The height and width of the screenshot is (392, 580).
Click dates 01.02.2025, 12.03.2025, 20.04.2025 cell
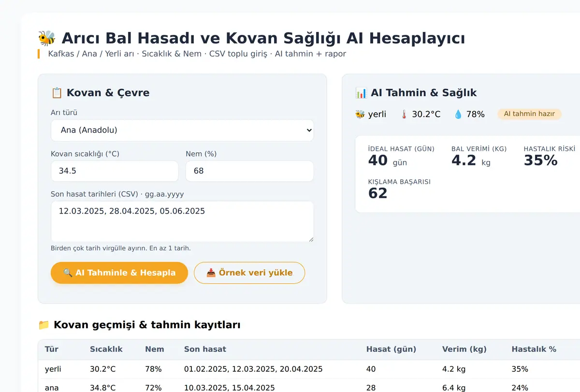[x=253, y=369]
